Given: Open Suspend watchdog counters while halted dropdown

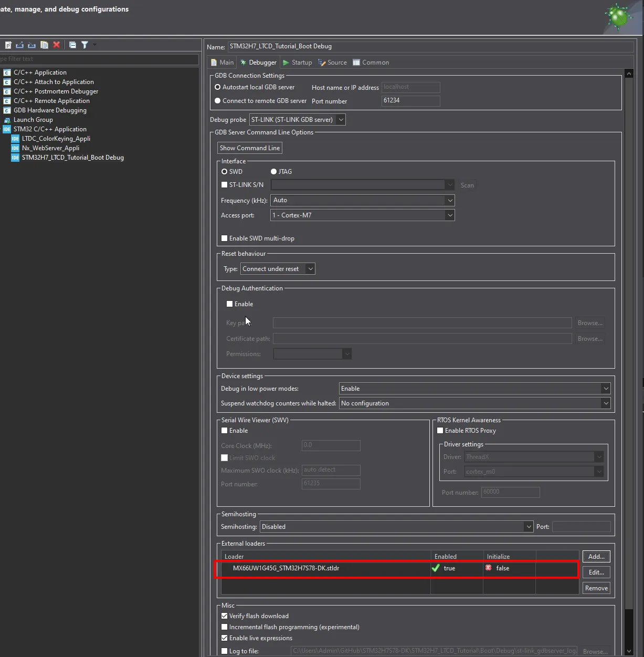Looking at the screenshot, I should click(474, 403).
